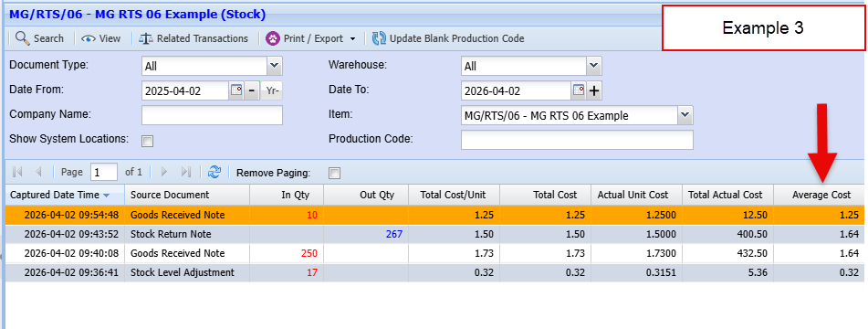Click Update Blank Production Code text
The height and width of the screenshot is (329, 868).
tap(456, 38)
